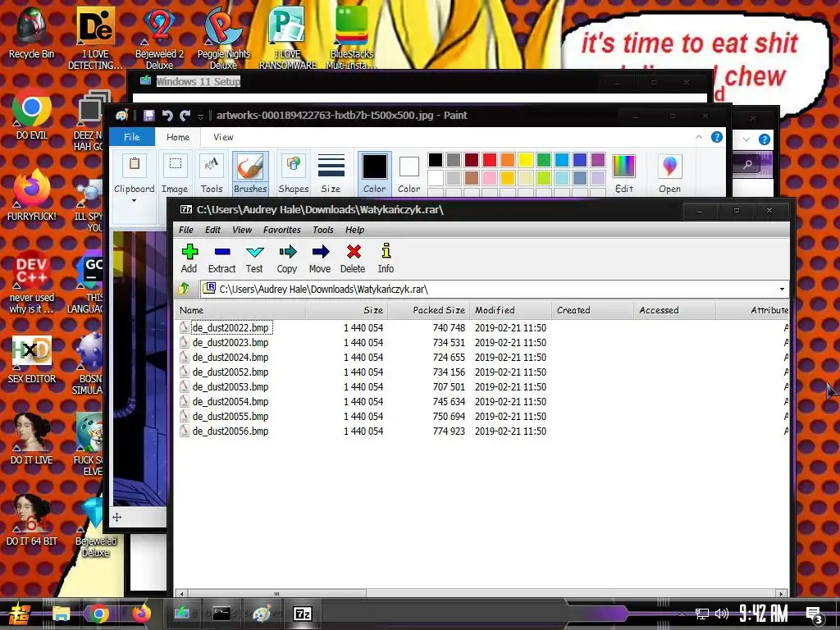Switch to Paint Home tab

[x=178, y=137]
